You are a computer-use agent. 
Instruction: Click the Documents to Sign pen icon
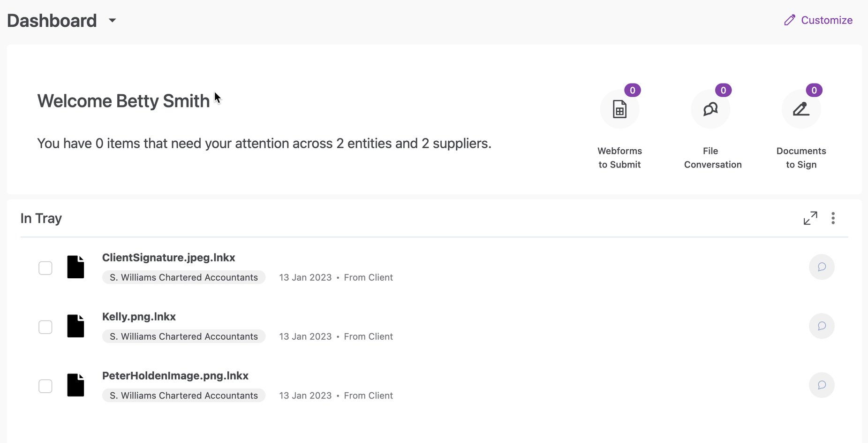click(801, 109)
